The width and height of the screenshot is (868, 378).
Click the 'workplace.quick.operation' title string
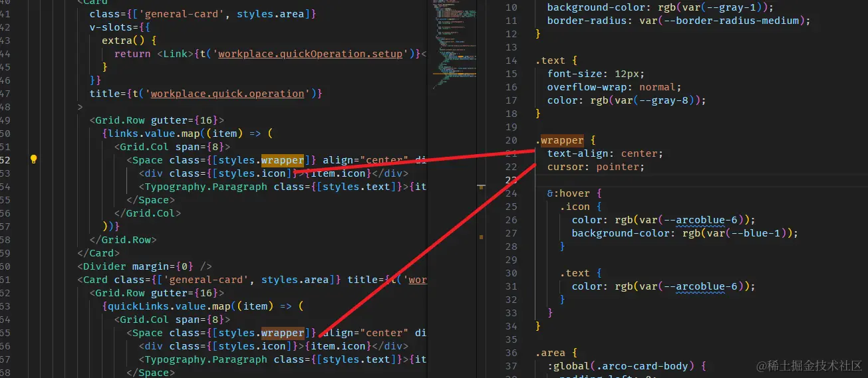click(227, 94)
